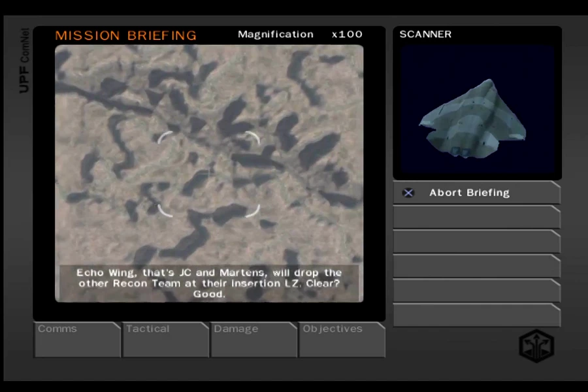Click the hexagonal arrows emblem icon
The image size is (588, 392).
(536, 346)
